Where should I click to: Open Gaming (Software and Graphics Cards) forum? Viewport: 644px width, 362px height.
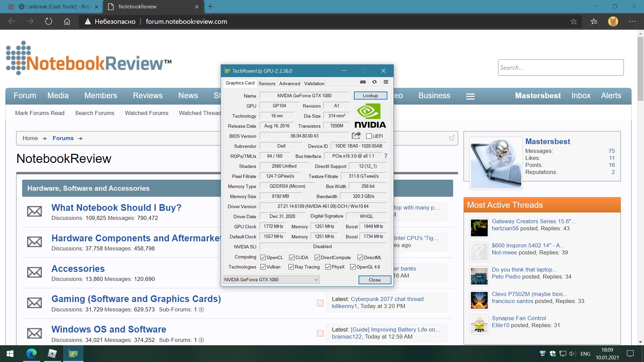click(136, 299)
